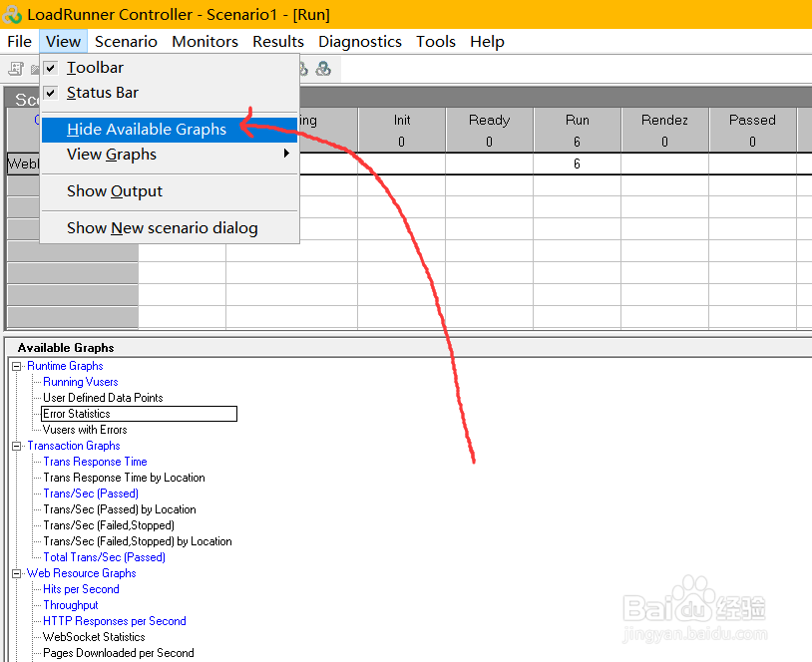Collapse the Runtime Graphs tree node

click(x=17, y=366)
